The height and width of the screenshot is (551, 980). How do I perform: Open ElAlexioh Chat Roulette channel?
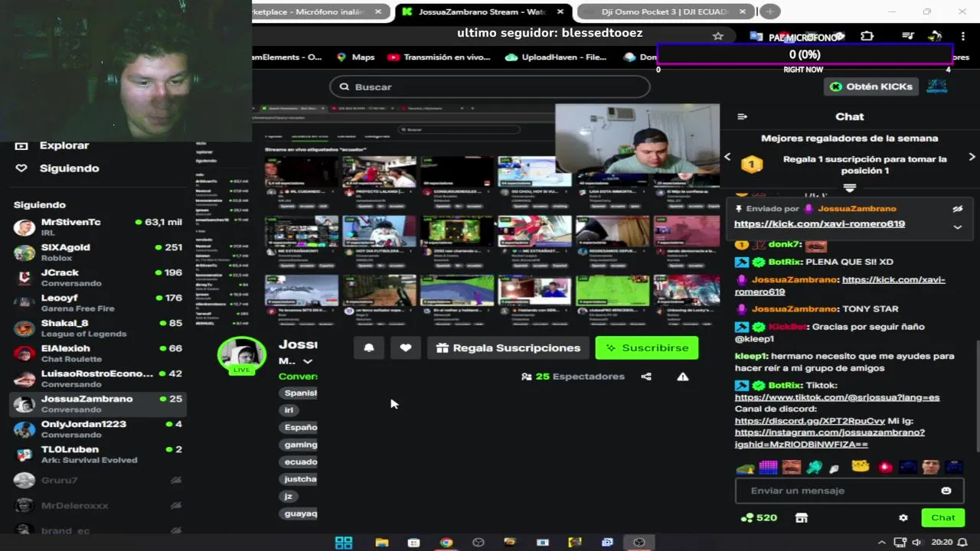[x=97, y=354]
